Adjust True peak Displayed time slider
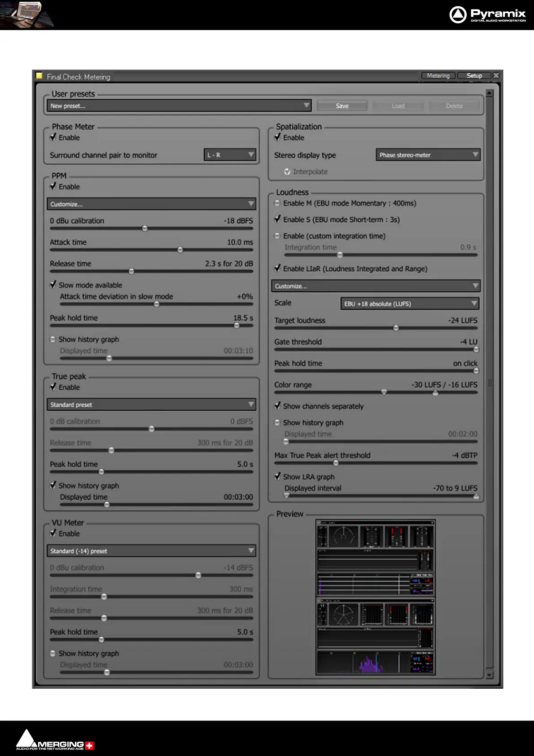 coord(107,505)
